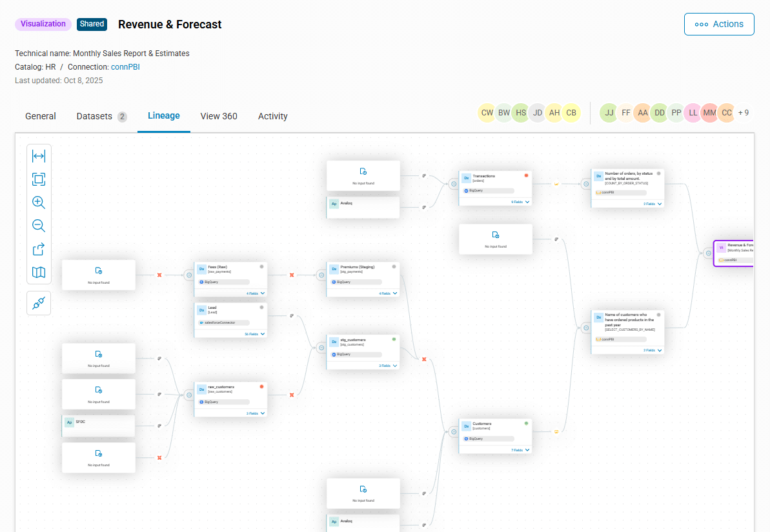
Task: Open the minimap view
Action: [39, 272]
